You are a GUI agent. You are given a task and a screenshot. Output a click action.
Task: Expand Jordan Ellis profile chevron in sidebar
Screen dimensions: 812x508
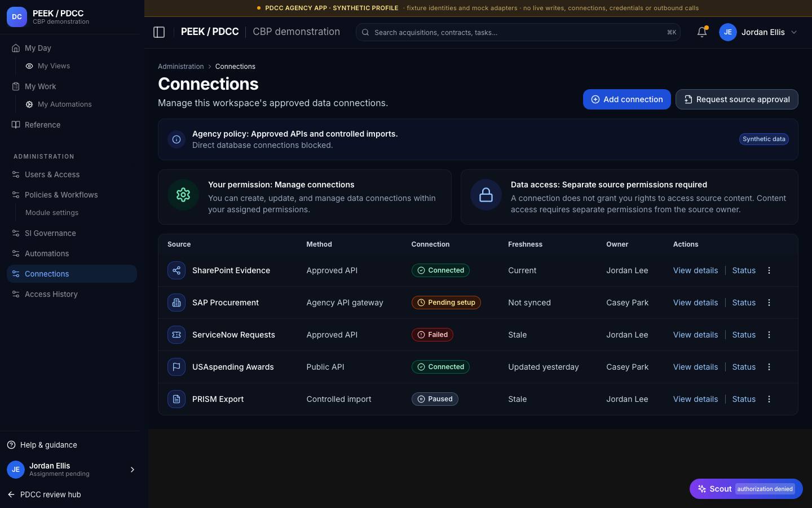click(133, 470)
